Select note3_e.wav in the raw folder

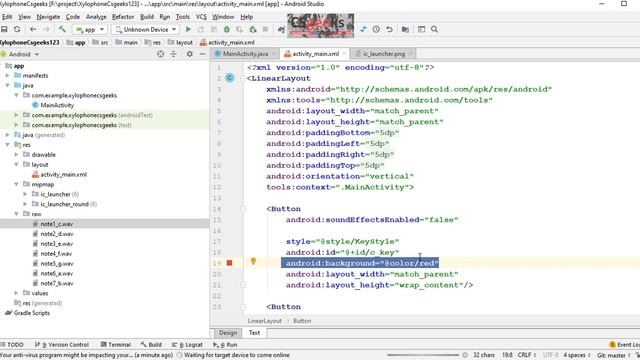coord(57,244)
